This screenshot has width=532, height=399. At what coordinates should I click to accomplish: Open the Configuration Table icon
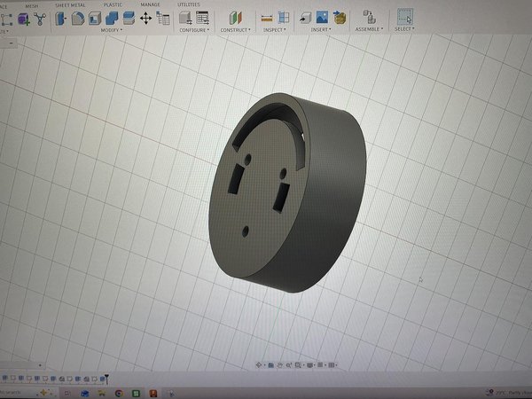(202, 18)
